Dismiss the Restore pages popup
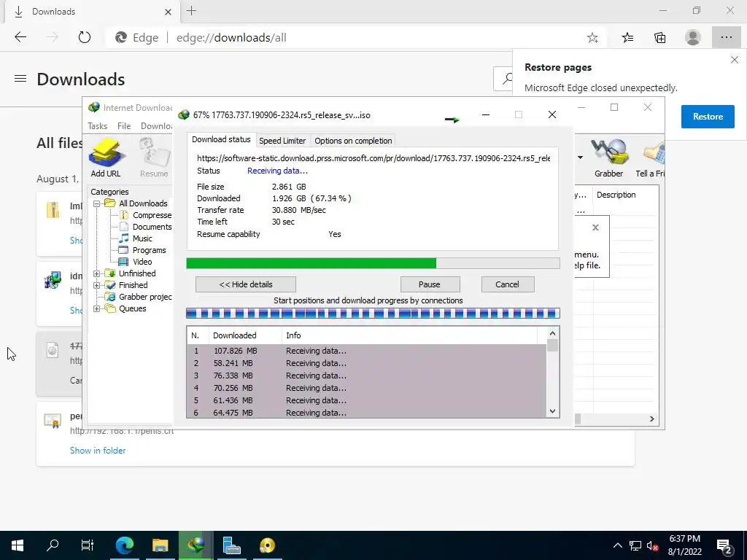Image resolution: width=747 pixels, height=560 pixels. 734,60
